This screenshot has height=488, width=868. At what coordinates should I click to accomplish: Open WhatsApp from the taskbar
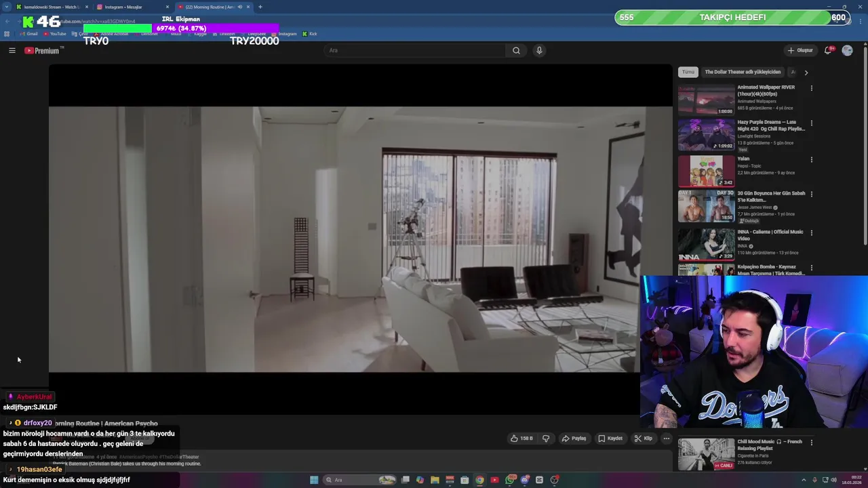(510, 480)
